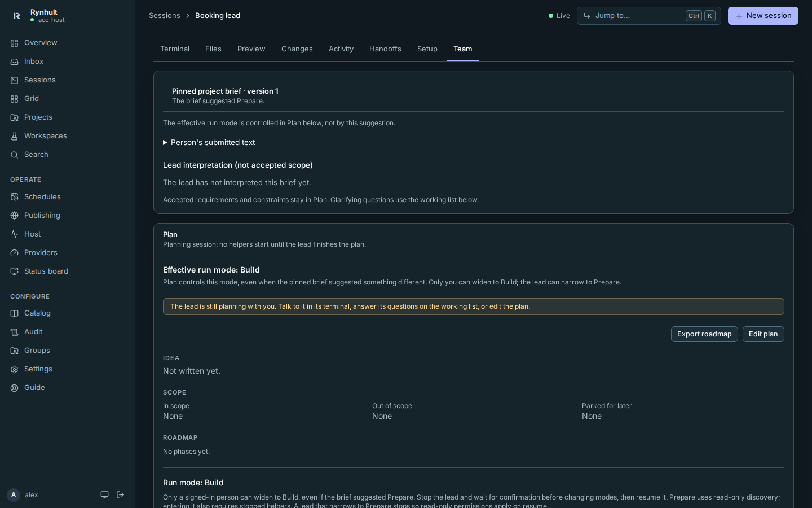Open the Schedules clock icon

14,197
